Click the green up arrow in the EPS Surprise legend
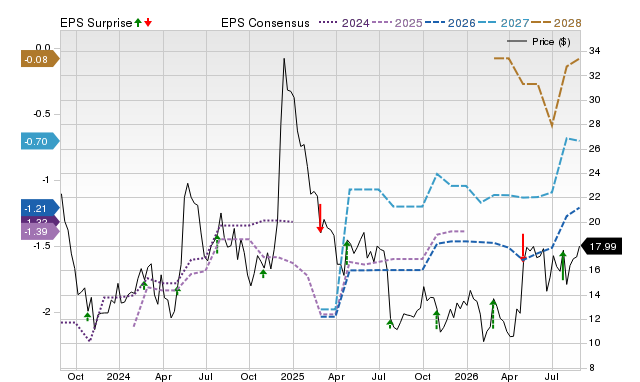The image size is (640, 382). pyautogui.click(x=138, y=22)
